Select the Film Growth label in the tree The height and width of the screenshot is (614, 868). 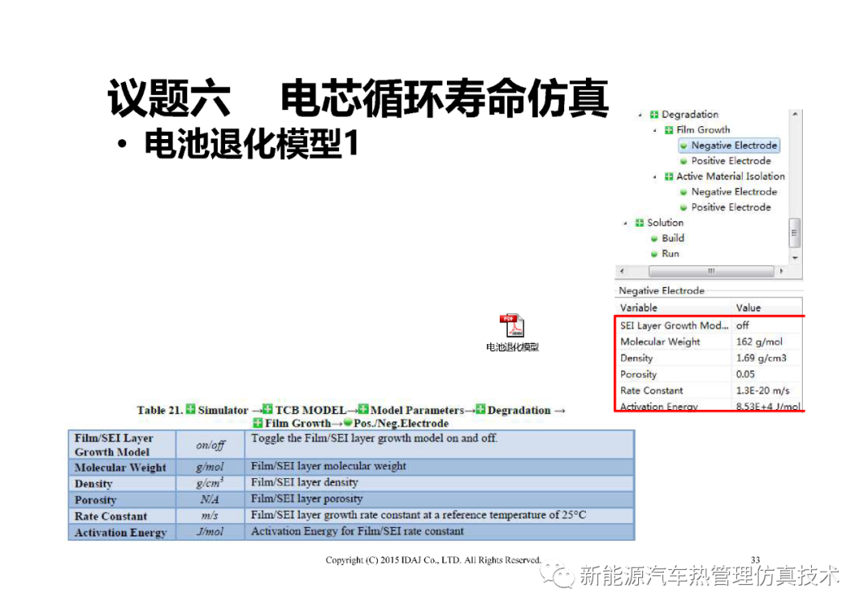703,130
